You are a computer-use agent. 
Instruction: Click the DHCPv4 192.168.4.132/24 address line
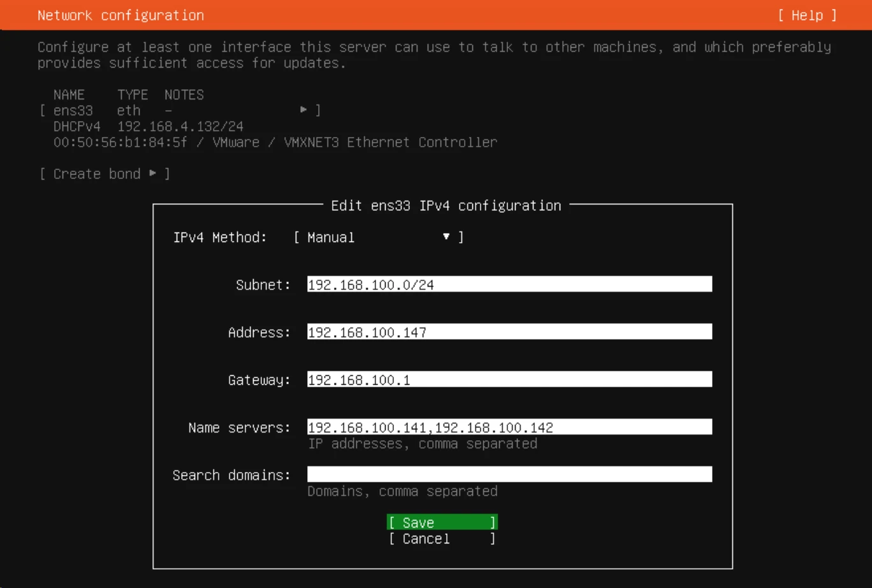[x=148, y=126]
